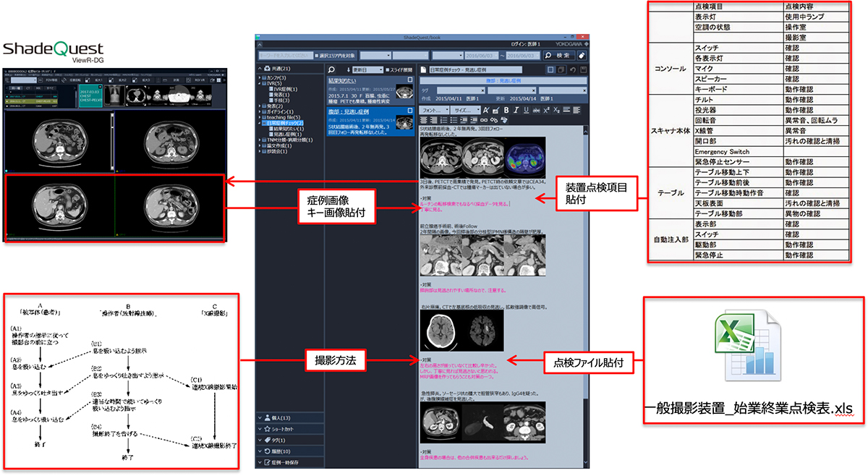Image resolution: width=868 pixels, height=476 pixels.
Task: Select 論文作成(1) folder in tree
Action: [277, 147]
